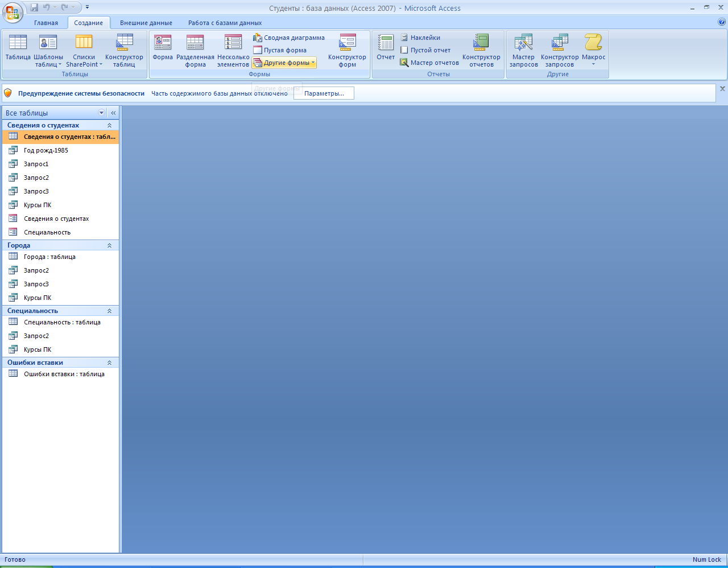Select Города : таблица
Image resolution: width=728 pixels, height=568 pixels.
click(x=61, y=257)
